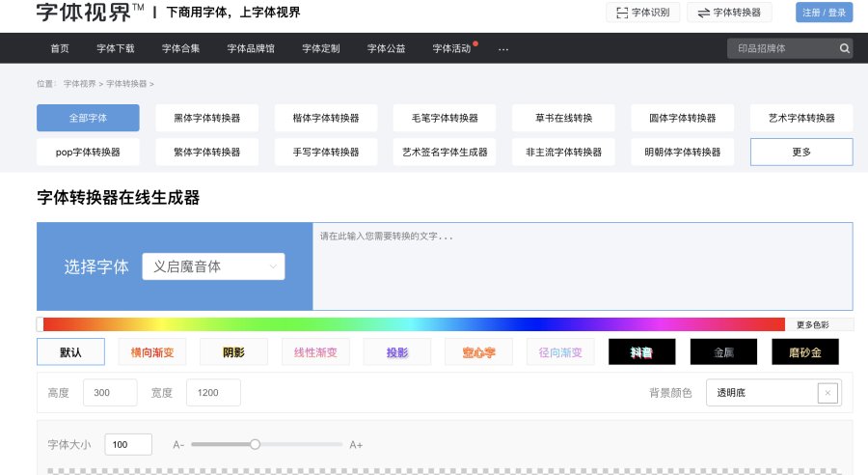Click the 字体识别 scan icon button

click(x=643, y=13)
